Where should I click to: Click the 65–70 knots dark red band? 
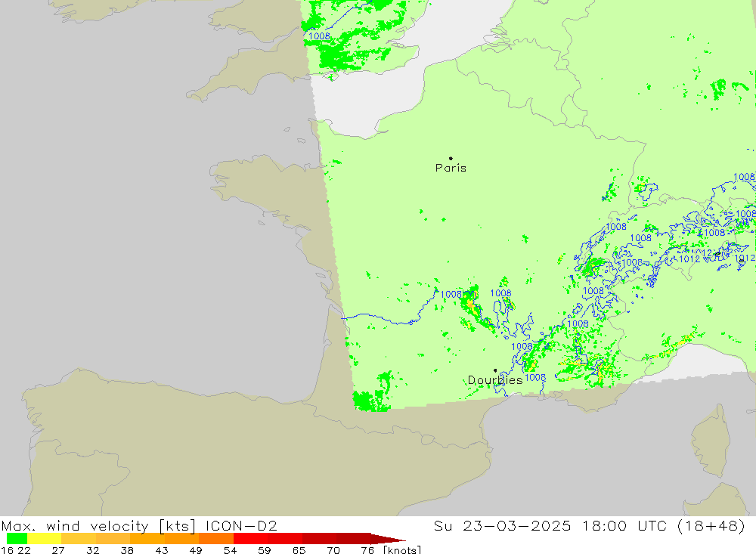coord(319,539)
